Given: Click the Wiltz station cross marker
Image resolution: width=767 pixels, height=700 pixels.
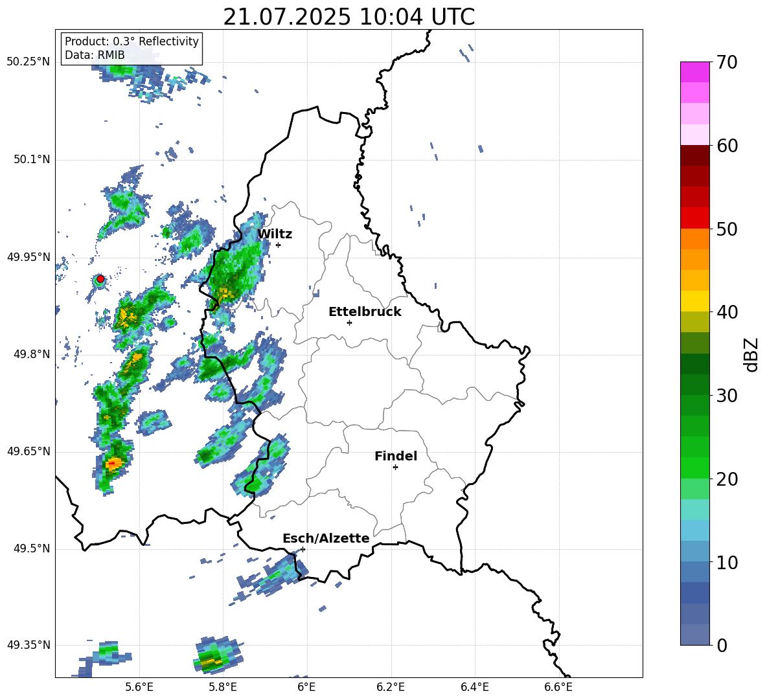Looking at the screenshot, I should coord(279,245).
